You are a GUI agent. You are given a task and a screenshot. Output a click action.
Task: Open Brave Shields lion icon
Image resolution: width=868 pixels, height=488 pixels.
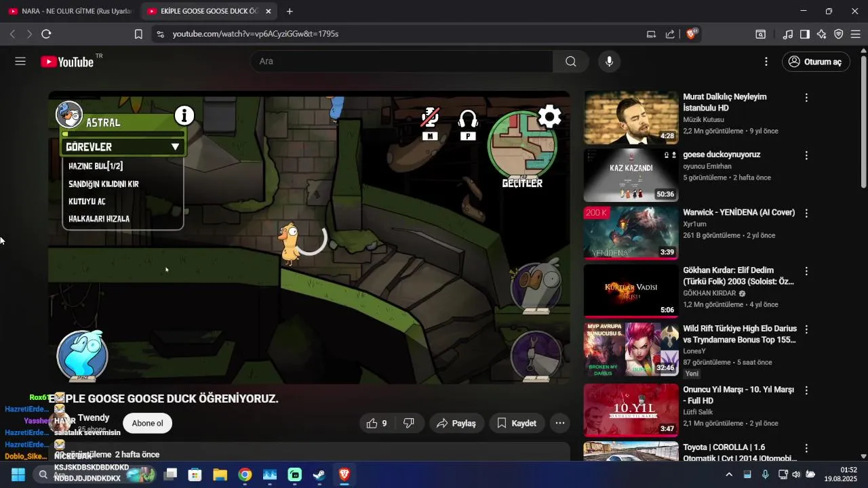692,34
